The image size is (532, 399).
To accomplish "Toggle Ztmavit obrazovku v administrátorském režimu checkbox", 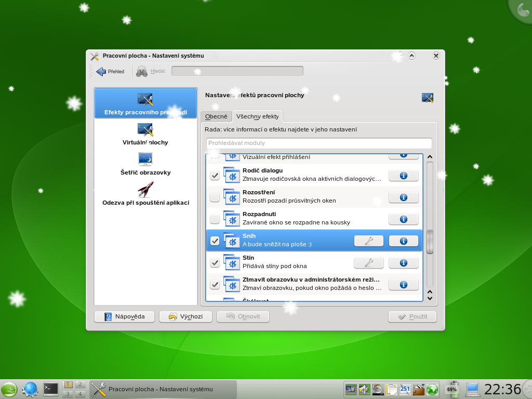I will pos(215,284).
